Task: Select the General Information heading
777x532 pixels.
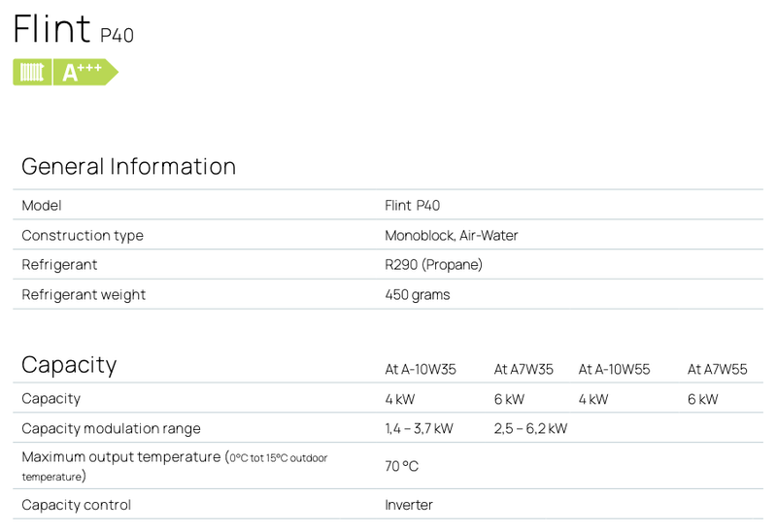Action: pyautogui.click(x=128, y=166)
